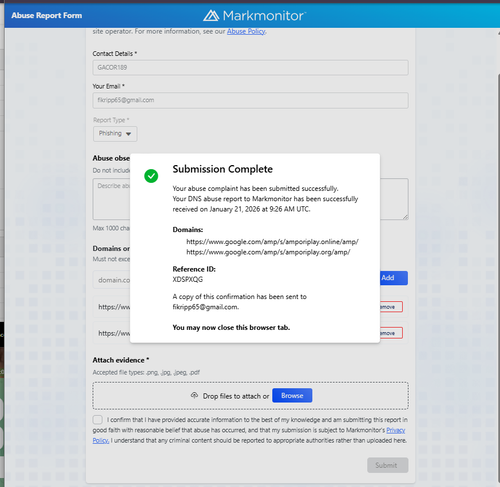Click the Abuse Report Form header title
The width and height of the screenshot is (500, 487).
pos(47,15)
